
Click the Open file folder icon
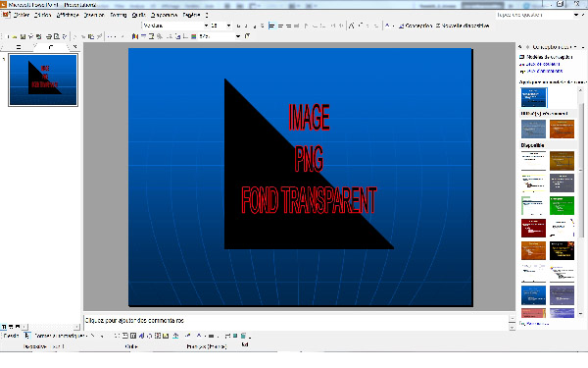15,36
